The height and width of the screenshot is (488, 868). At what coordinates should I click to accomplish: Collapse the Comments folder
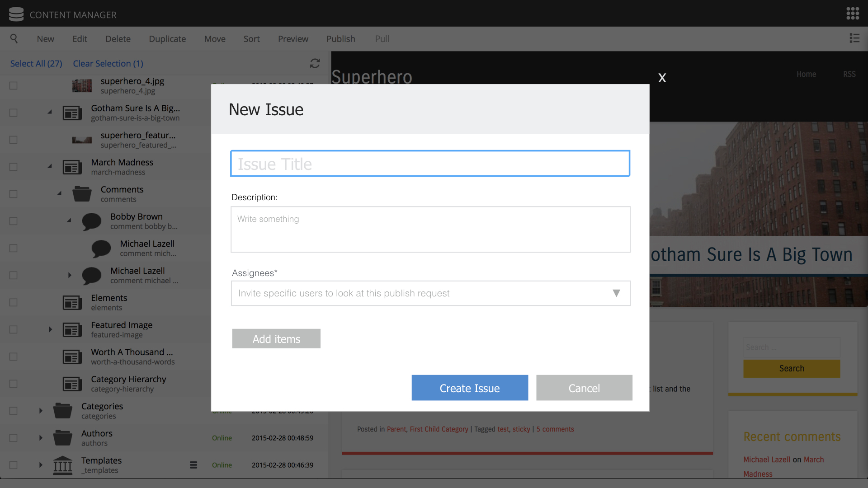[59, 193]
